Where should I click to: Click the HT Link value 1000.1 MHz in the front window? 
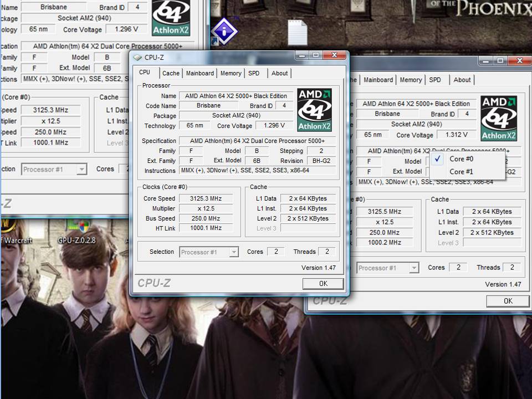[206, 228]
